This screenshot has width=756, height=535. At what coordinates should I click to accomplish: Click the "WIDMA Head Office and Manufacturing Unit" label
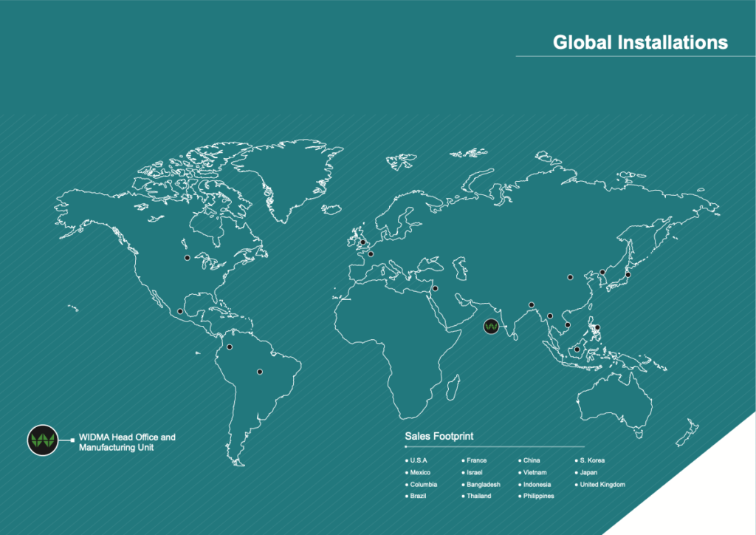[x=127, y=442]
